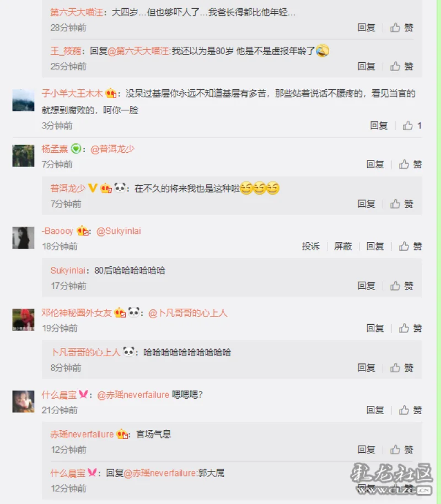This screenshot has width=441, height=504.
Task: Like 卜凡哥哥的心上人's reply thumbs-up
Action: tap(395, 368)
